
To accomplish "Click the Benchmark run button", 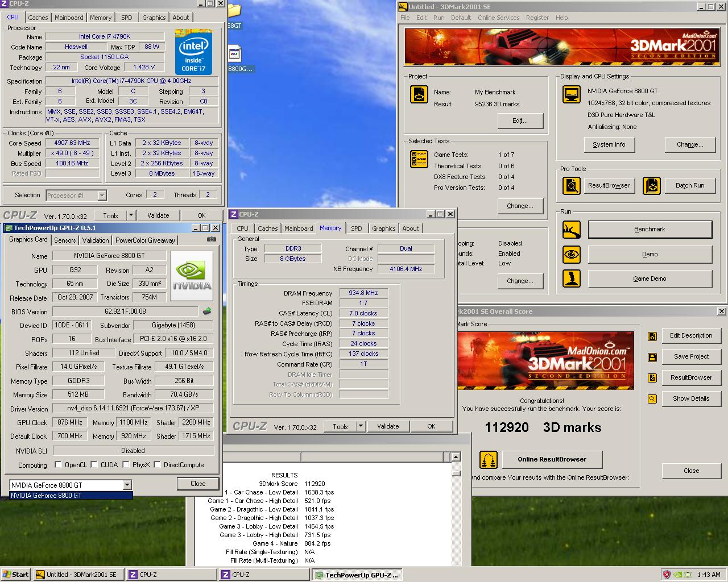I will point(650,230).
